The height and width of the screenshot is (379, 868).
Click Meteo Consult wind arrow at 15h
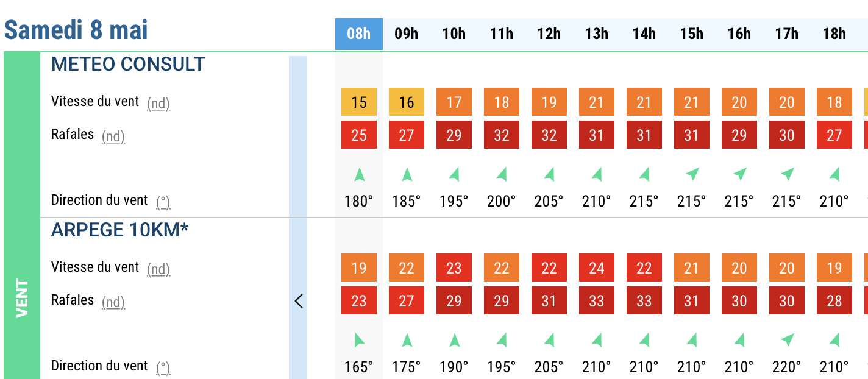(692, 175)
